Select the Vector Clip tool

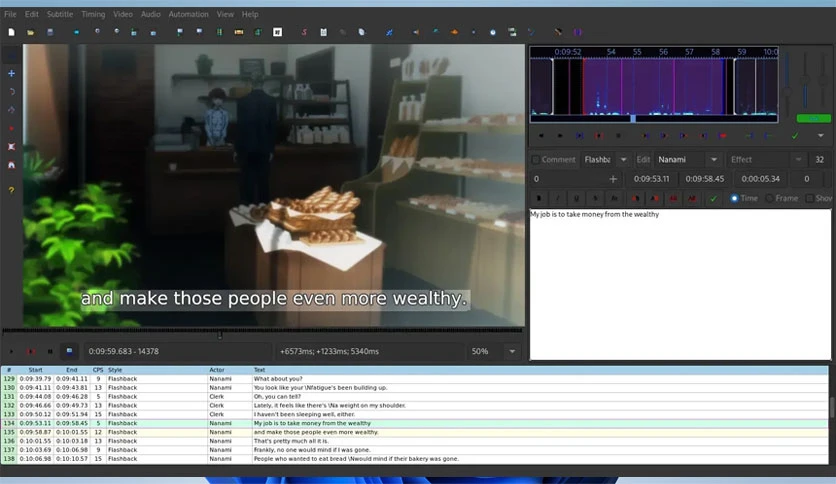(11, 165)
